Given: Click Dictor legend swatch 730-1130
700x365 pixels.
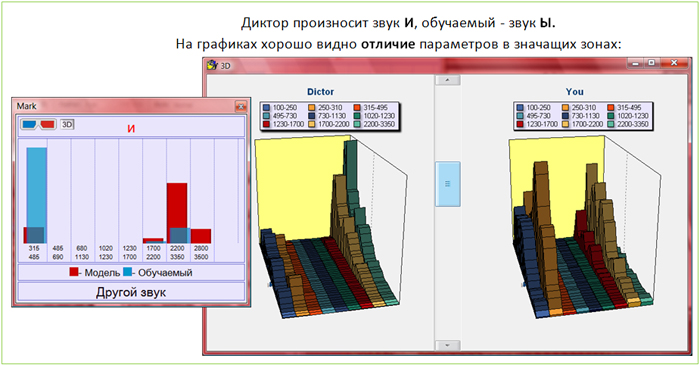Looking at the screenshot, I should (x=312, y=116).
